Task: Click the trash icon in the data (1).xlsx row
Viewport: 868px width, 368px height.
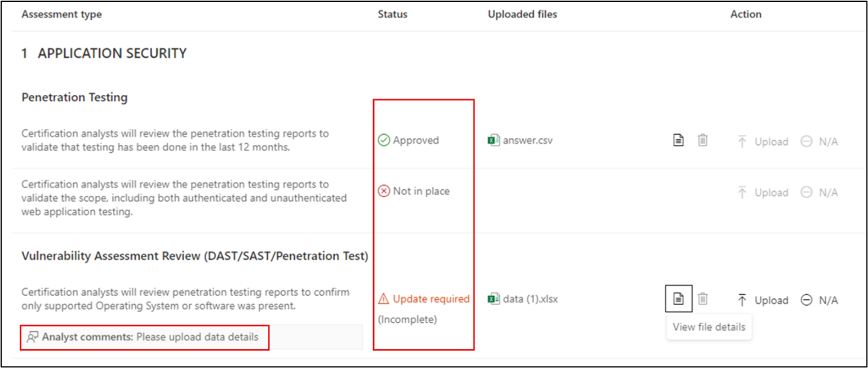Action: tap(702, 298)
